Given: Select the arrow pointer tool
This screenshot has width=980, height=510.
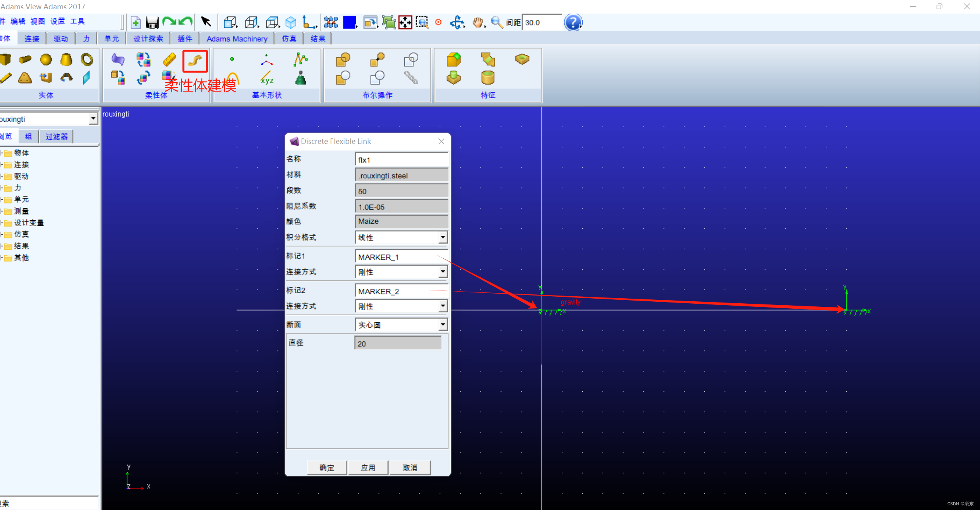Looking at the screenshot, I should (x=206, y=22).
